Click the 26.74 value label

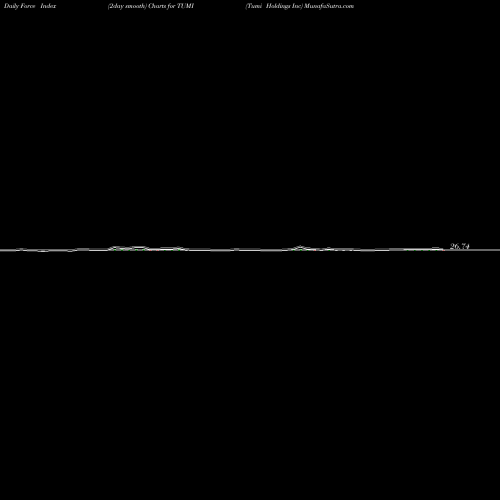click(460, 246)
